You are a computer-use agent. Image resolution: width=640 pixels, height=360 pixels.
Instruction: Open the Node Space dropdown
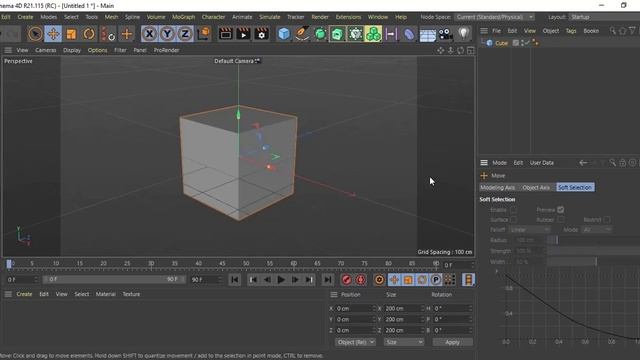tap(495, 17)
